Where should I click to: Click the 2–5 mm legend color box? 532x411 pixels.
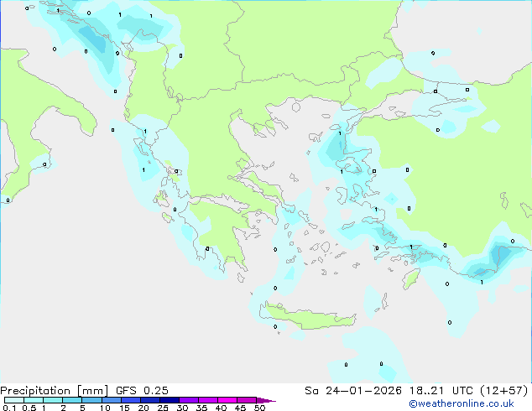coord(72,400)
